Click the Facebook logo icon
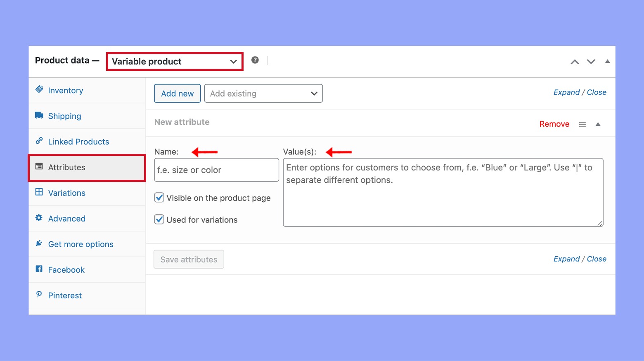Screen dimensions: 644x361 point(39,269)
